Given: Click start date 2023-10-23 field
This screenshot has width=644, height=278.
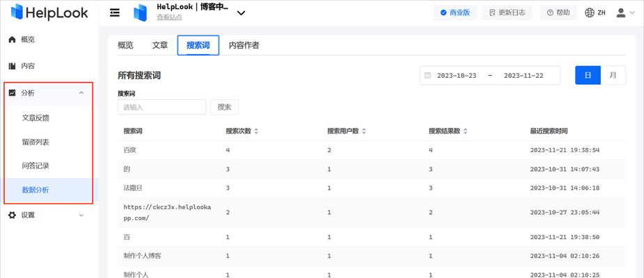Looking at the screenshot, I should pyautogui.click(x=457, y=76).
